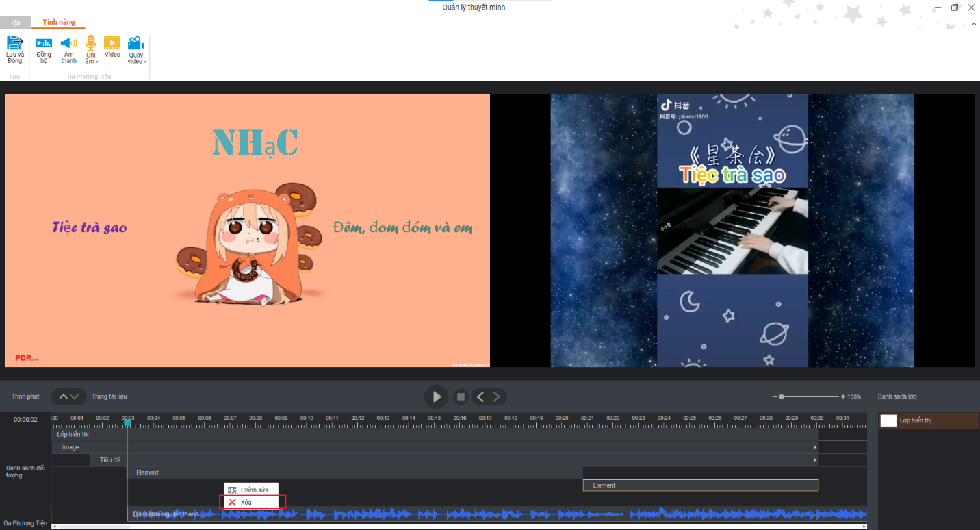Select the Lớp hiển thị row on the timeline

pos(435,434)
